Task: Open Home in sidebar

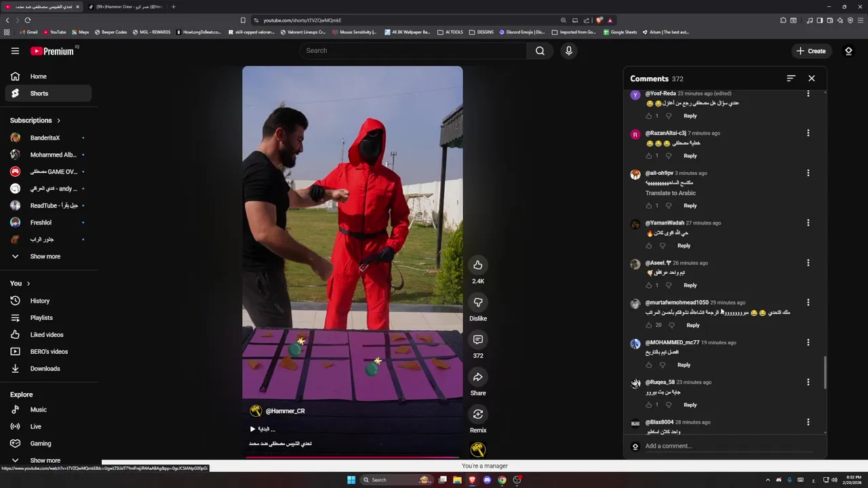Action: pos(47,77)
